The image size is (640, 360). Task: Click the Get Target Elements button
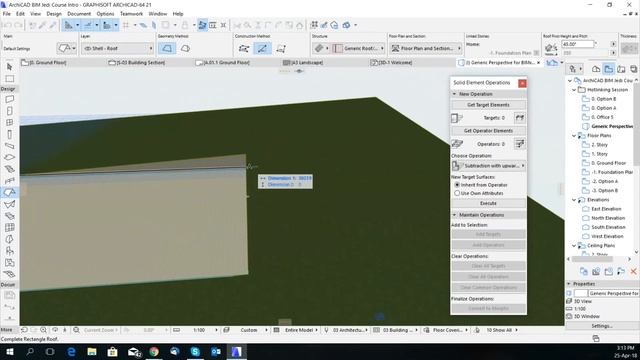[x=488, y=105]
